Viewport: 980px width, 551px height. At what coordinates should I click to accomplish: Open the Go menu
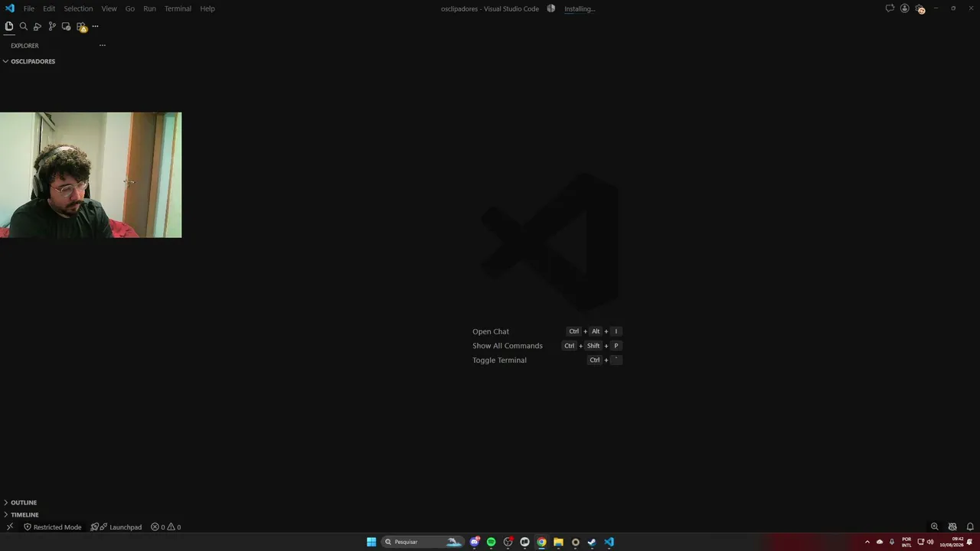tap(130, 8)
